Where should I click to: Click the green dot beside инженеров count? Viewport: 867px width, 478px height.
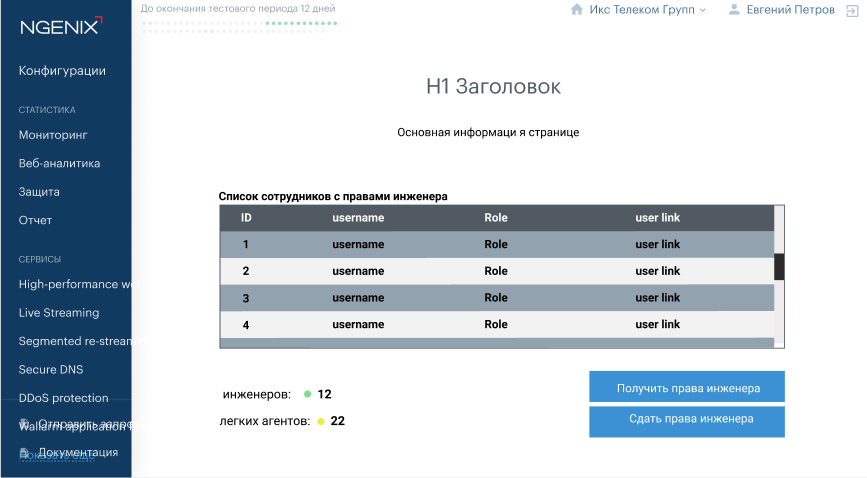tap(307, 394)
